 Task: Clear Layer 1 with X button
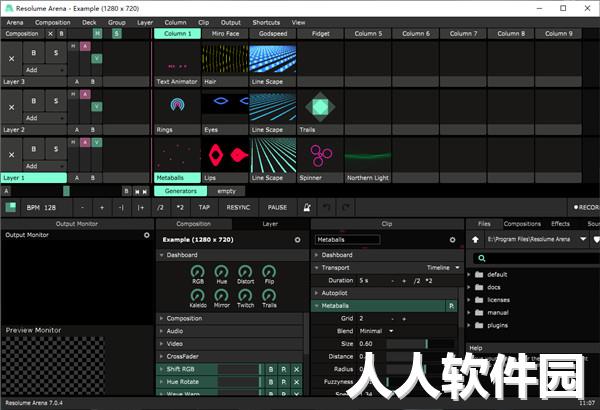[x=11, y=155]
